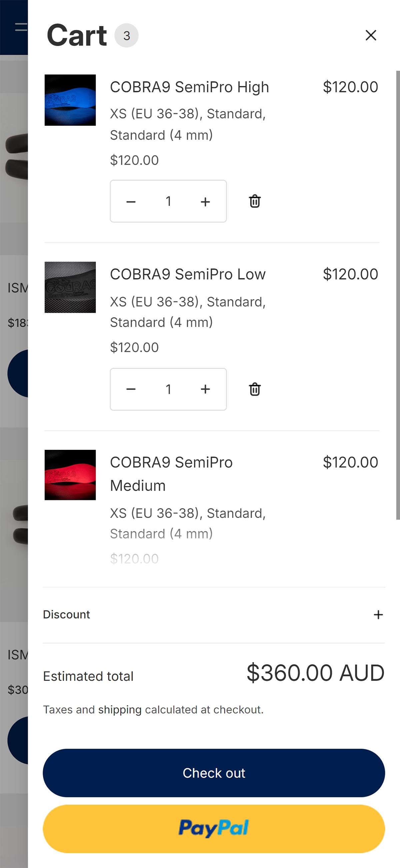Open COBRA9 SemiPro High product thumbnail
Image resolution: width=400 pixels, height=868 pixels.
70,100
